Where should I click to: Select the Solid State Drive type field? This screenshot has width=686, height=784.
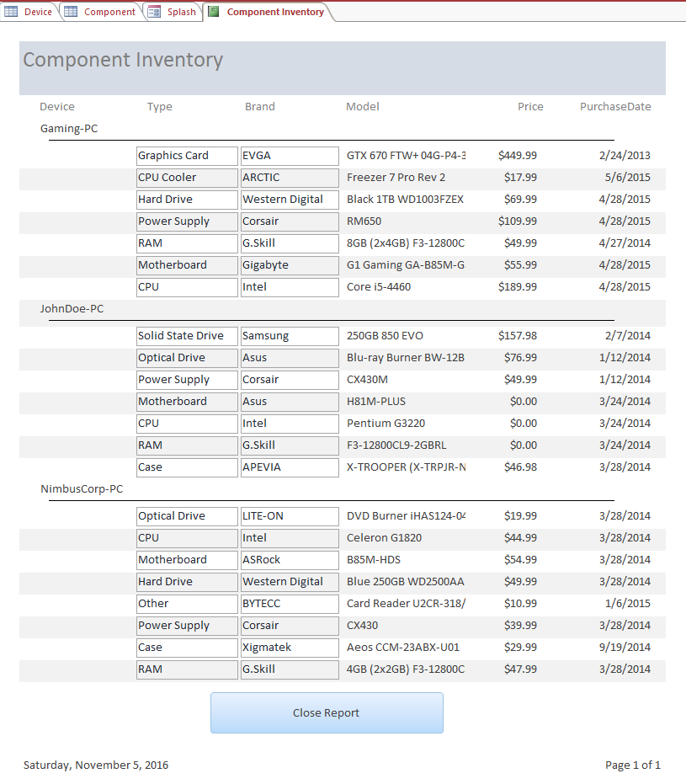pyautogui.click(x=187, y=336)
